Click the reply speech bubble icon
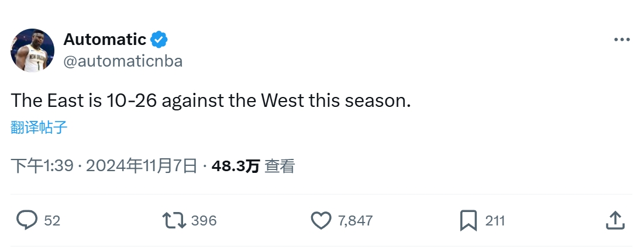The height and width of the screenshot is (250, 644). [x=27, y=220]
